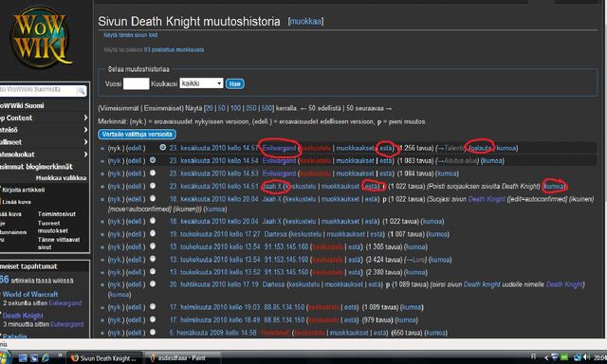
Task: Select the radio button for 23. kesäkuuta 14.57
Action: pos(162,147)
